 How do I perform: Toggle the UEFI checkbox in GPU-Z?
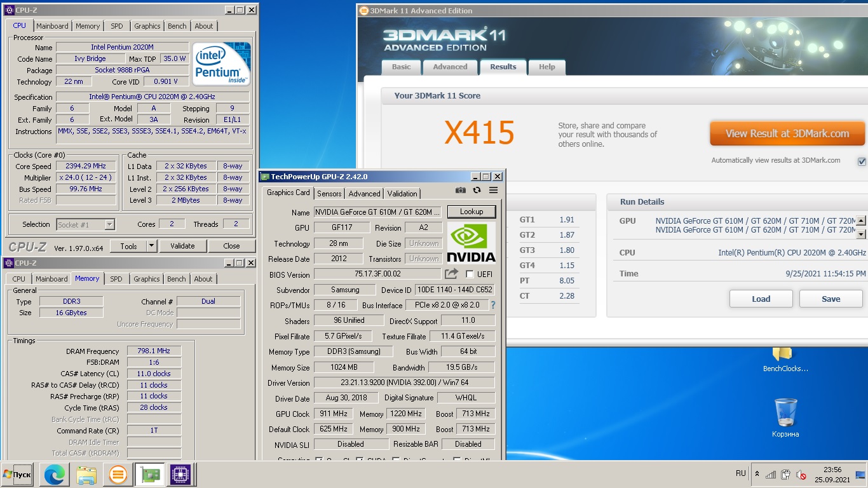pos(470,274)
